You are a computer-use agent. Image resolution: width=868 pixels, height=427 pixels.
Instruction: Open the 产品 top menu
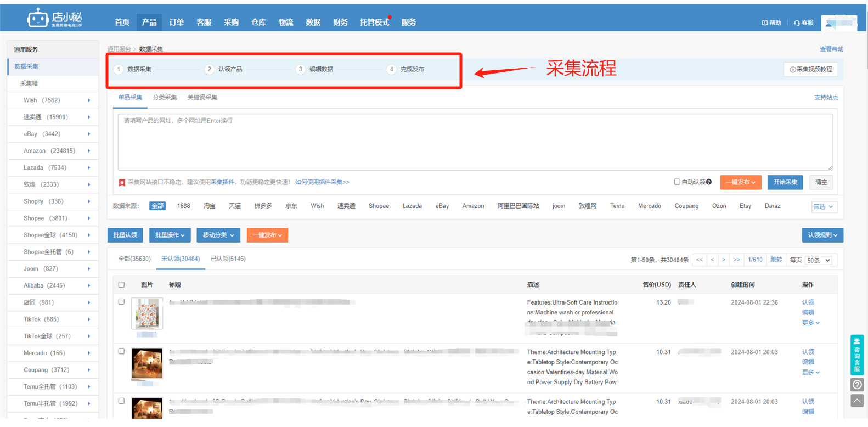pos(149,23)
